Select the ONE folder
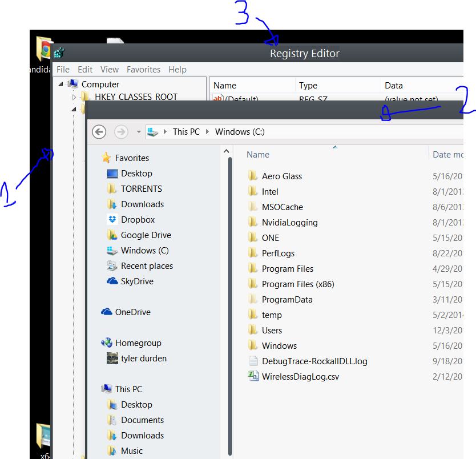The width and height of the screenshot is (476, 459). [270, 238]
